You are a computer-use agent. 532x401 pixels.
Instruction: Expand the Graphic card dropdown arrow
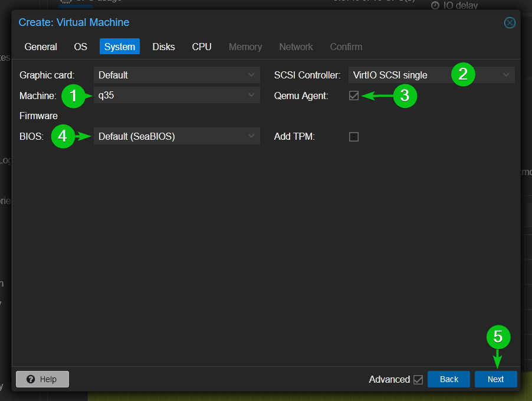click(251, 75)
